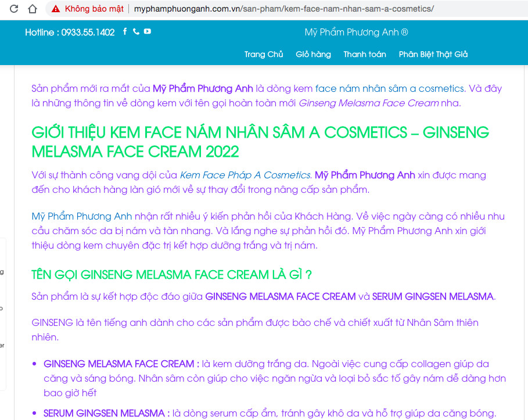Reload the page with the refresh icon
The image size is (528, 420).
coord(14,8)
